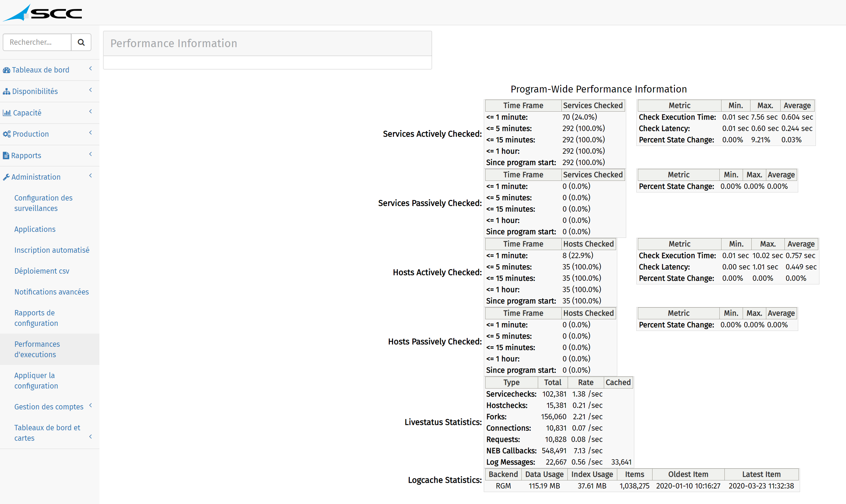The image size is (846, 504).
Task: Click the Disponibilités sitemap icon
Action: tap(7, 91)
